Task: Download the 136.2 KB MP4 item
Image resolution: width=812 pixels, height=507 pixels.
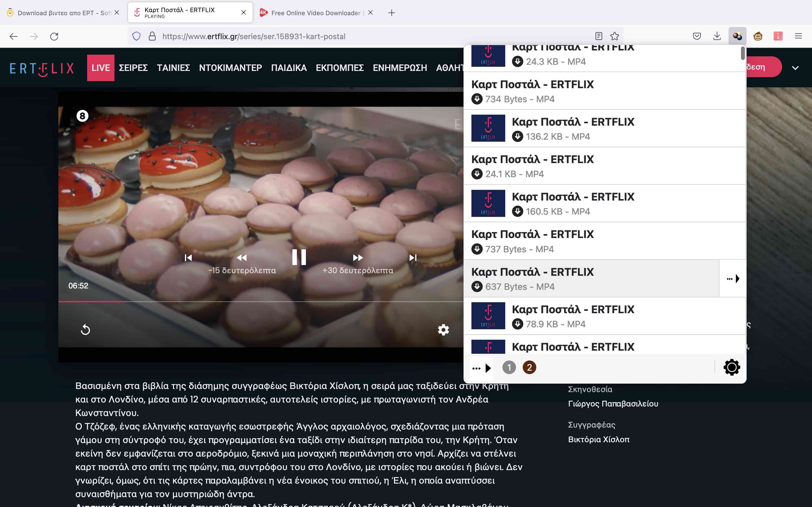Action: 517,137
